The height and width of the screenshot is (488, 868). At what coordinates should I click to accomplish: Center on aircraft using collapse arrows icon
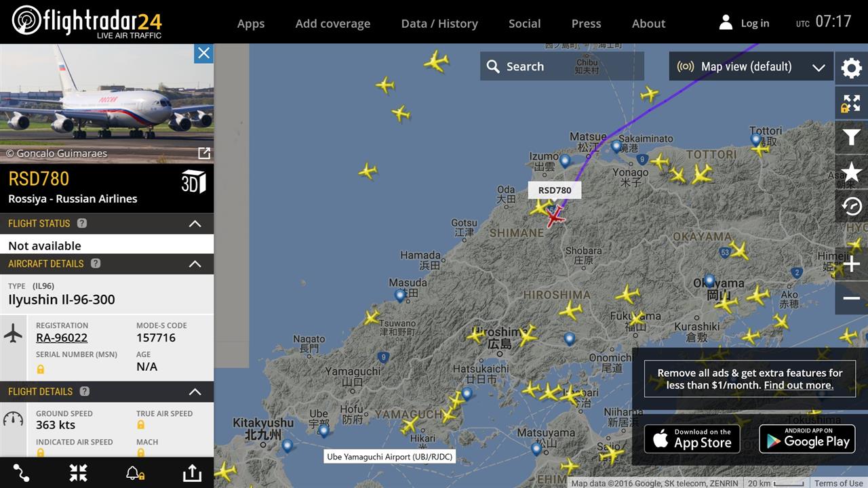(79, 473)
